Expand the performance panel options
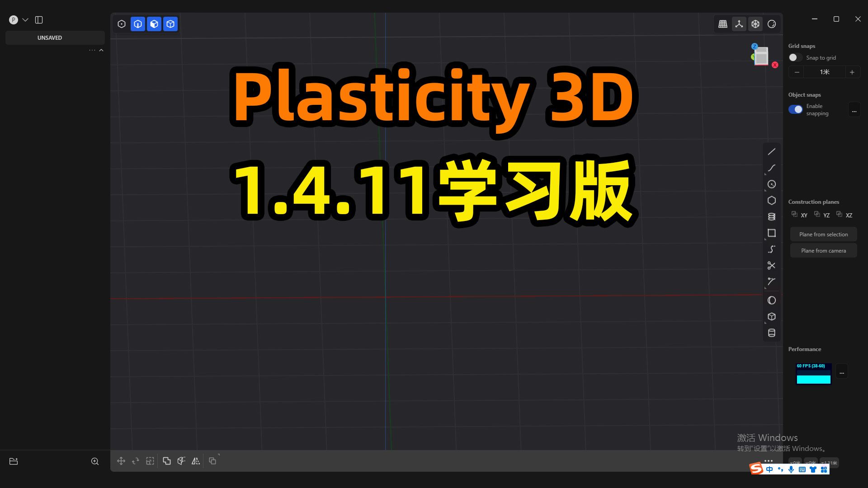Image resolution: width=868 pixels, height=488 pixels. pyautogui.click(x=841, y=373)
